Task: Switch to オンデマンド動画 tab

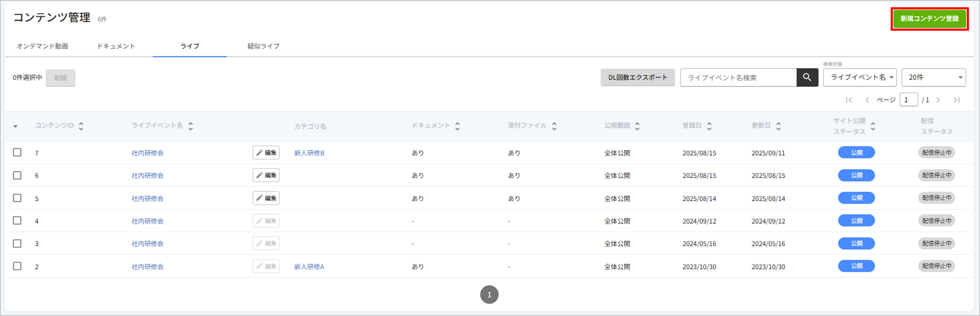Action: click(x=42, y=46)
